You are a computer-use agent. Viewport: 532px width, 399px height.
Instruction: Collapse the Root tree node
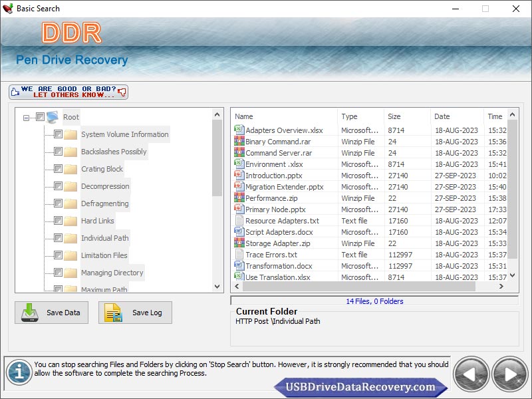27,118
